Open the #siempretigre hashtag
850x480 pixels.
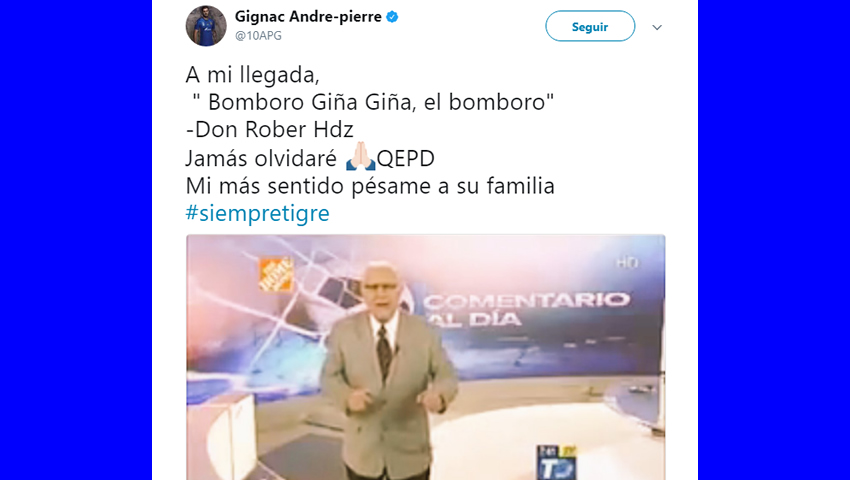(x=257, y=213)
